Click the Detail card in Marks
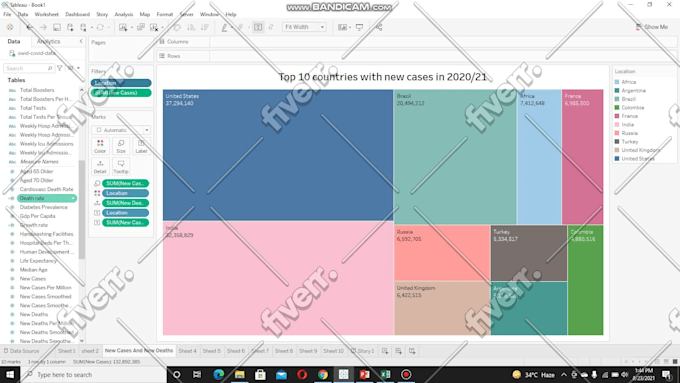 (x=100, y=167)
